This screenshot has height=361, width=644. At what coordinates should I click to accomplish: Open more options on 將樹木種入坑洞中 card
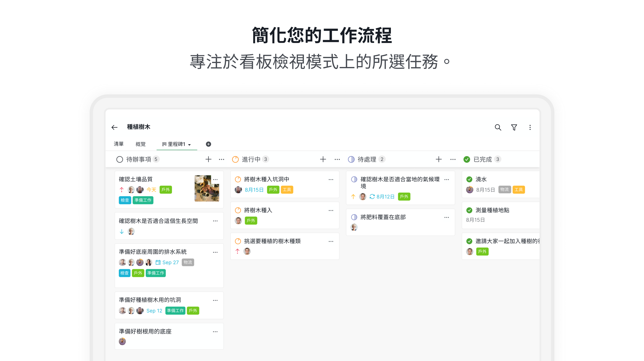(x=331, y=180)
